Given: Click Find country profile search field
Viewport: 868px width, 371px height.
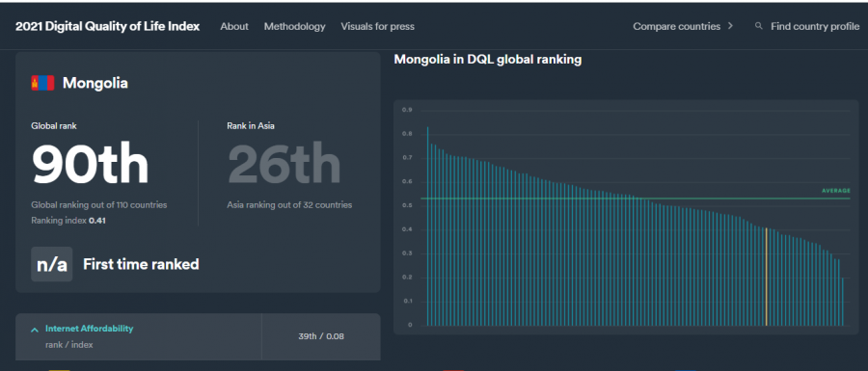Looking at the screenshot, I should coord(815,26).
